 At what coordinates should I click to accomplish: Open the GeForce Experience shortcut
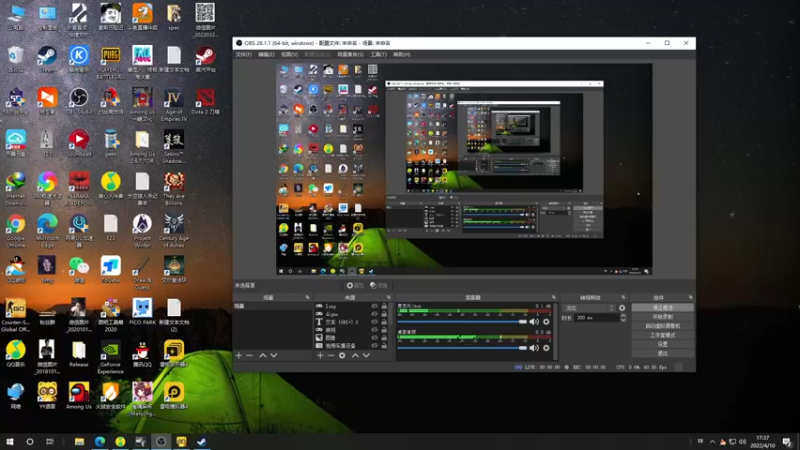[x=110, y=357]
